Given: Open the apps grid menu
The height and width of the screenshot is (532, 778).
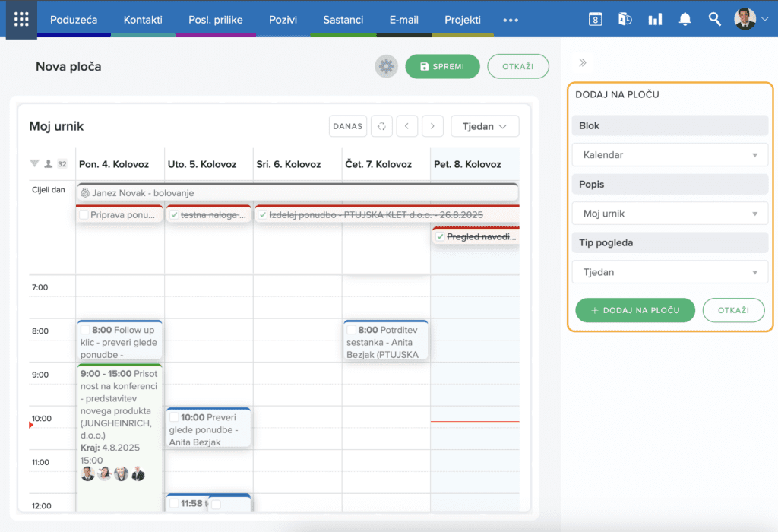Looking at the screenshot, I should click(x=21, y=19).
